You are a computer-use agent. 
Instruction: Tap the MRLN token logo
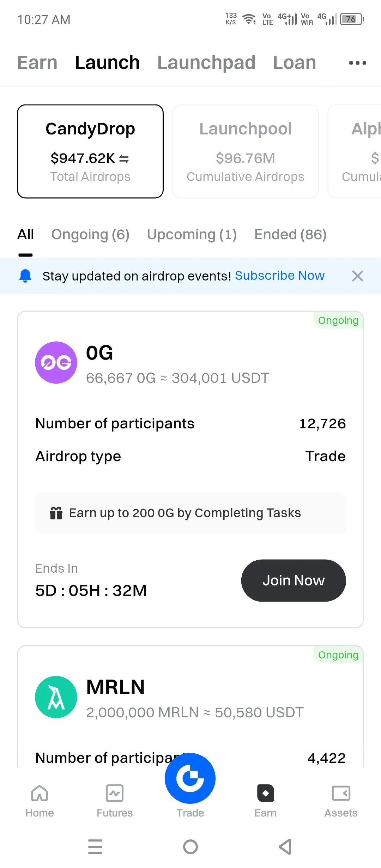tap(56, 697)
